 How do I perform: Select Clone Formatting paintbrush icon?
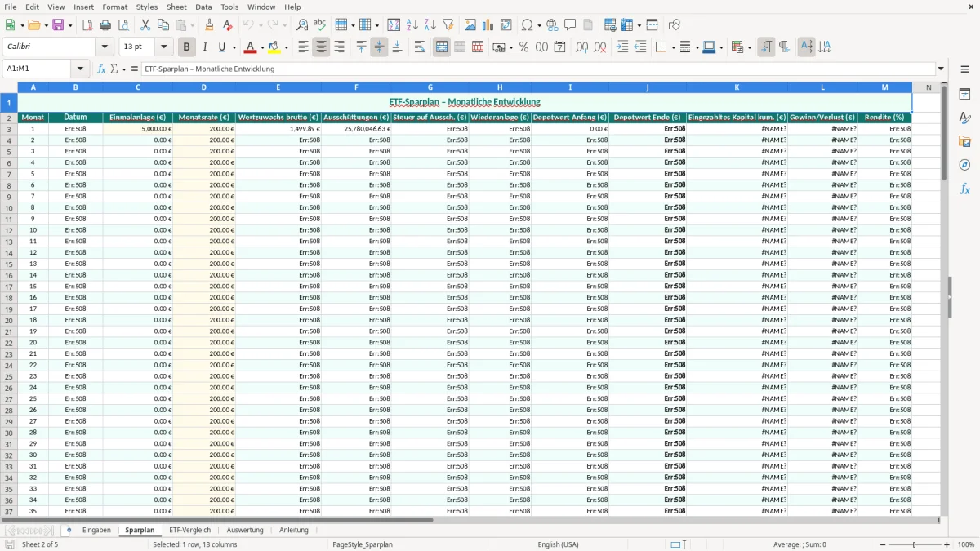click(209, 25)
